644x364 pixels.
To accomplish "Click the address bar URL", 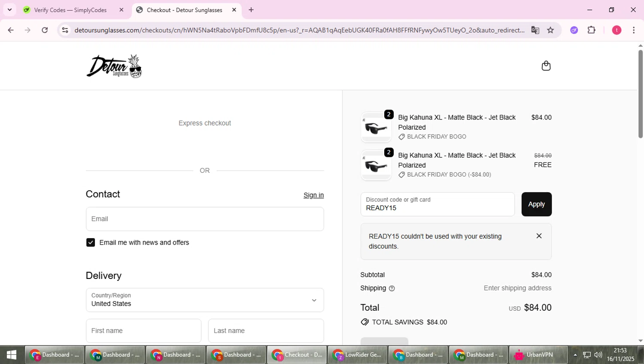I will coord(299,30).
